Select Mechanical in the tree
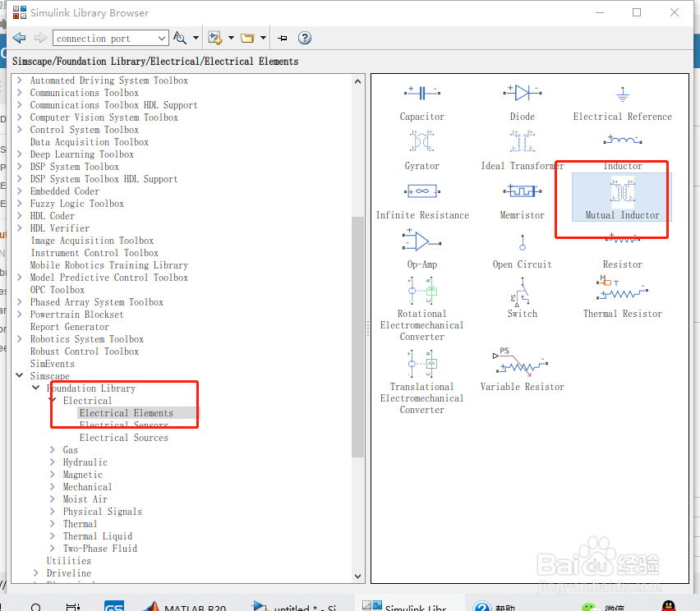 87,487
